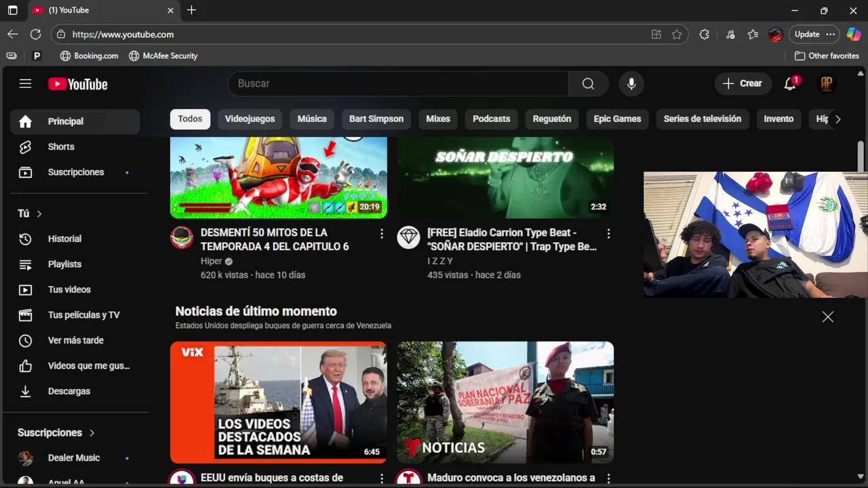Open McAfee Security bookmark

tap(163, 56)
